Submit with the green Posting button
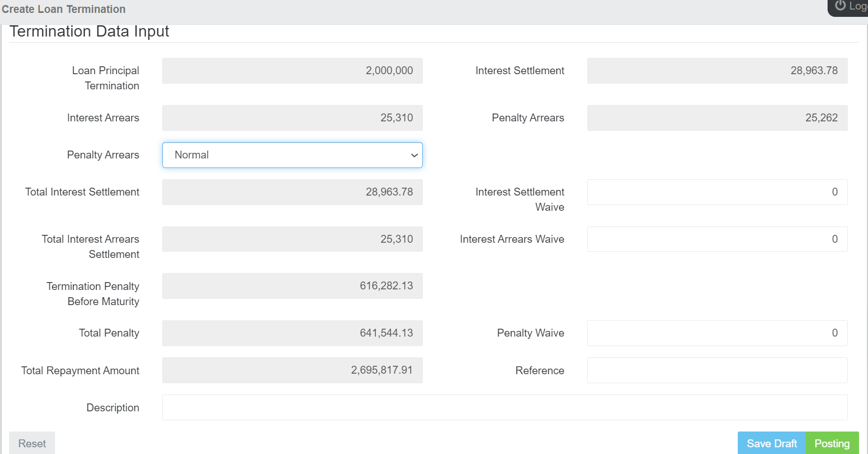This screenshot has height=454, width=868. click(x=832, y=443)
